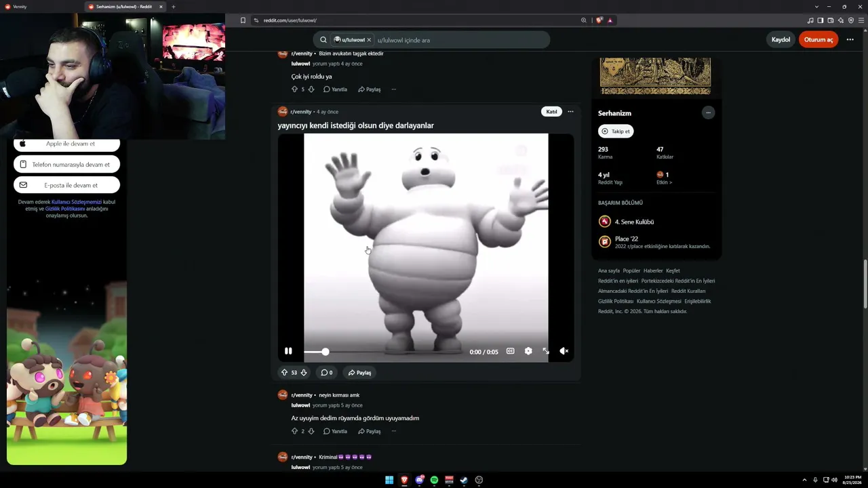This screenshot has height=488, width=868.
Task: Open Leo AI sparkle icon
Action: pyautogui.click(x=841, y=20)
